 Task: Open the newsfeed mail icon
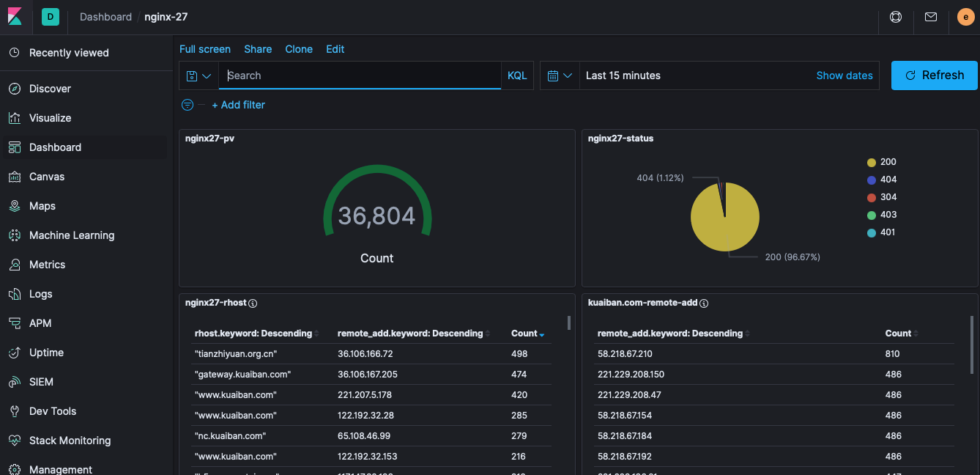click(x=930, y=17)
